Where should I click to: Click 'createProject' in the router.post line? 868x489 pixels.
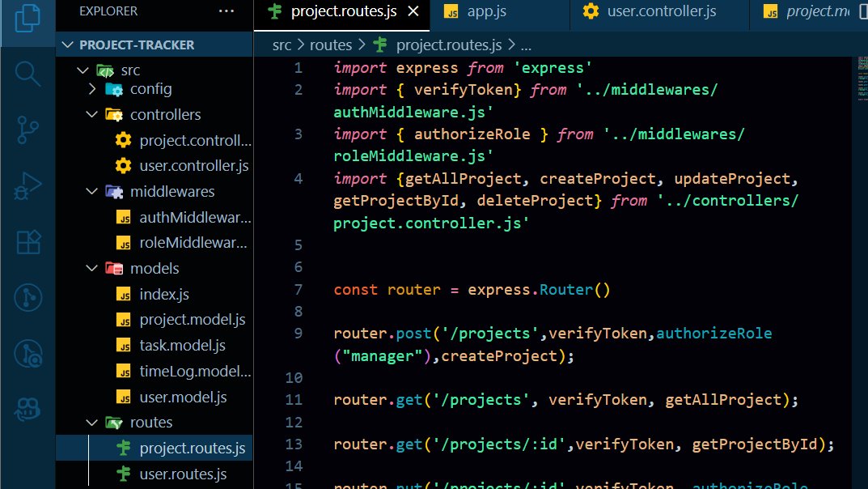[499, 356]
